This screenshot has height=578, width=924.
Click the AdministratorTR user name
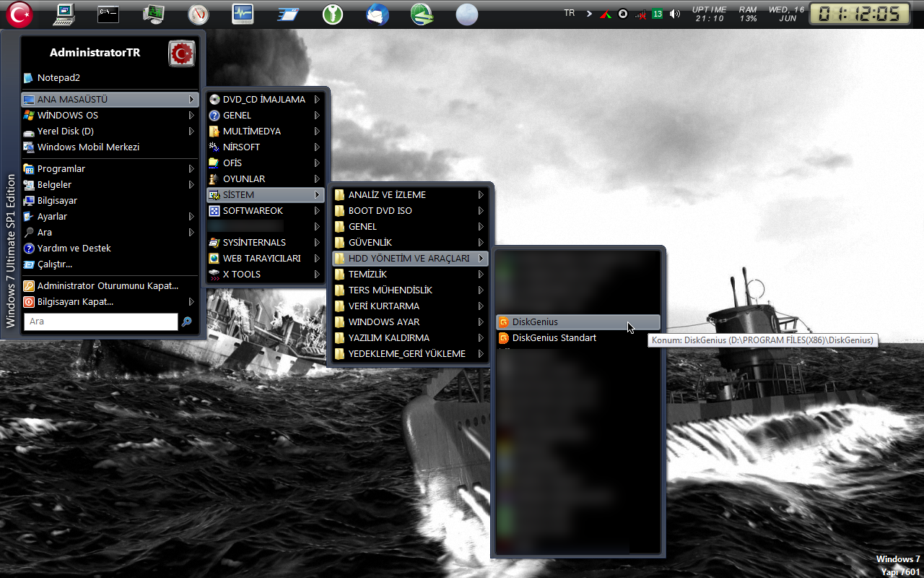tap(95, 53)
